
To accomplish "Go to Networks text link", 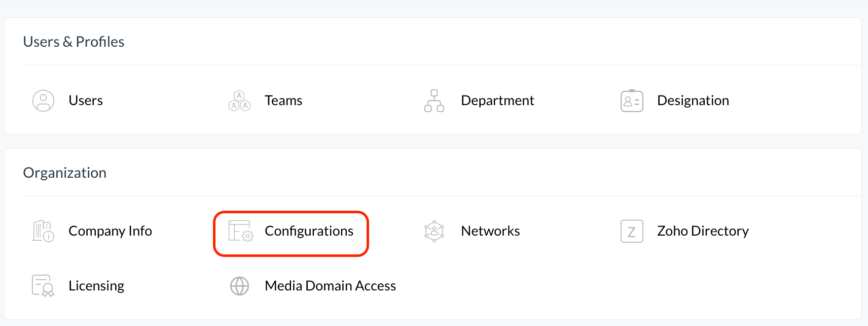I will click(490, 231).
